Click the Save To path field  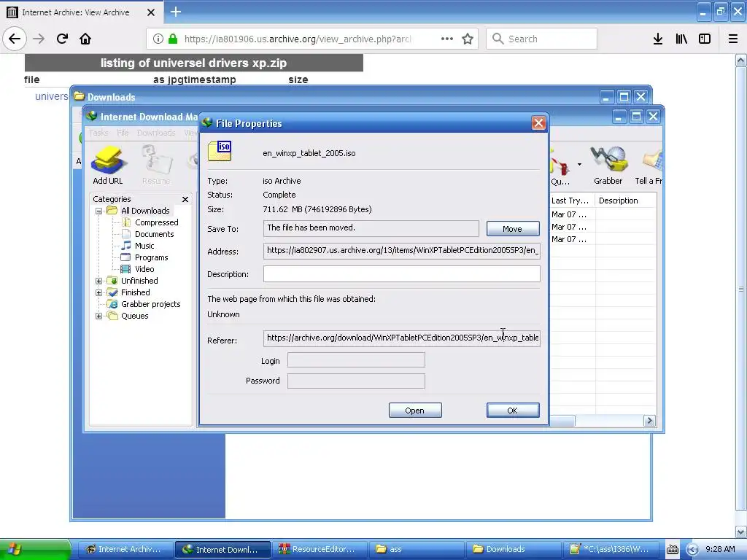(x=371, y=228)
